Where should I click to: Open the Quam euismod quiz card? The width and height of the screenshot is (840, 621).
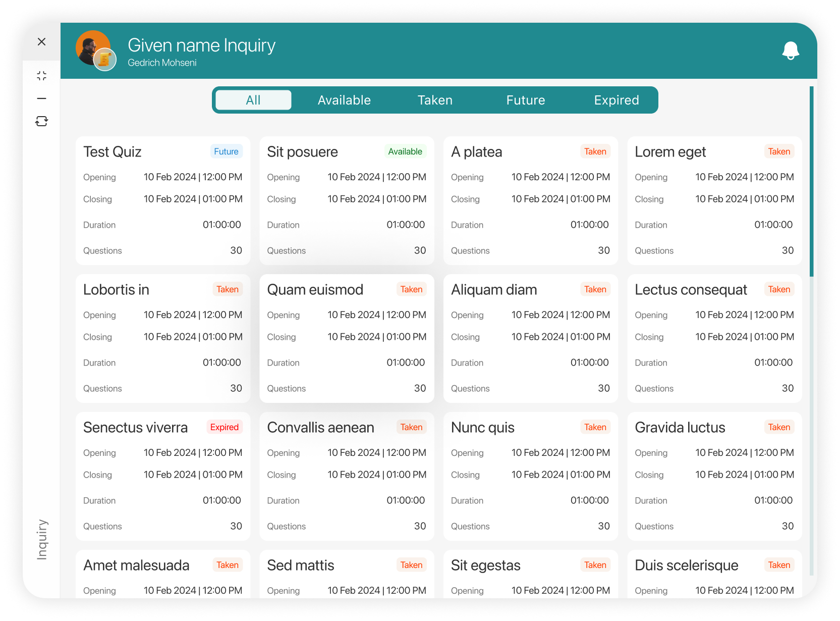tap(347, 338)
